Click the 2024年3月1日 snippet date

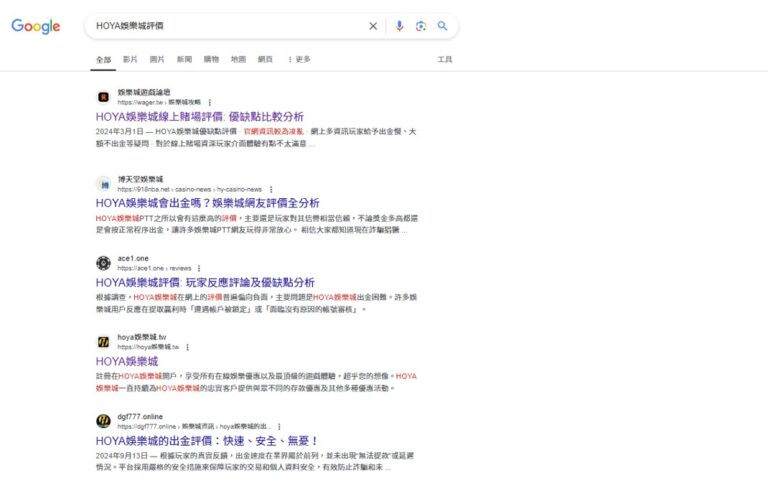[x=120, y=132]
